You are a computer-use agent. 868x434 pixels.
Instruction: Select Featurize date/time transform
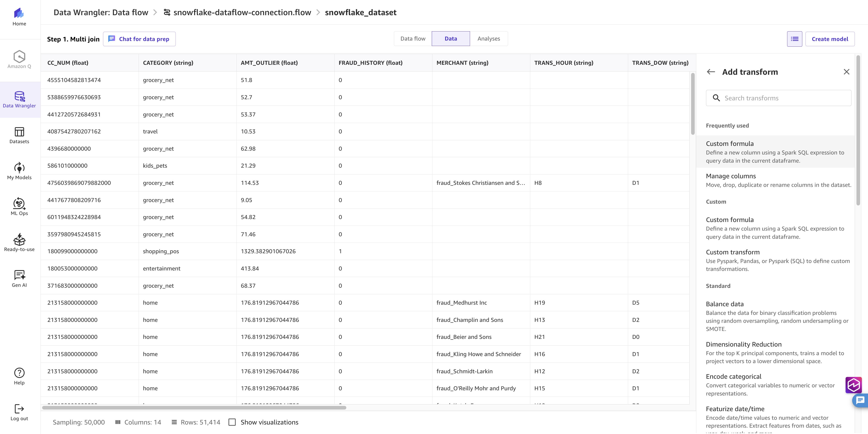point(775,419)
